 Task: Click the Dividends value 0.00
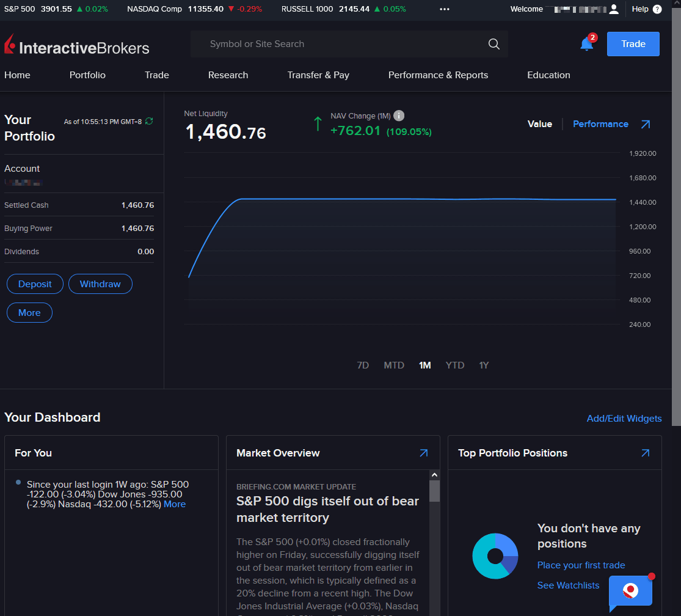pyautogui.click(x=145, y=252)
